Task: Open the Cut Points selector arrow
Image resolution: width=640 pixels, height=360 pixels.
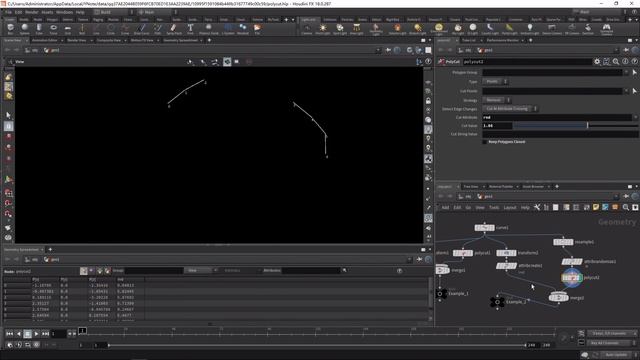Action: pyautogui.click(x=634, y=91)
